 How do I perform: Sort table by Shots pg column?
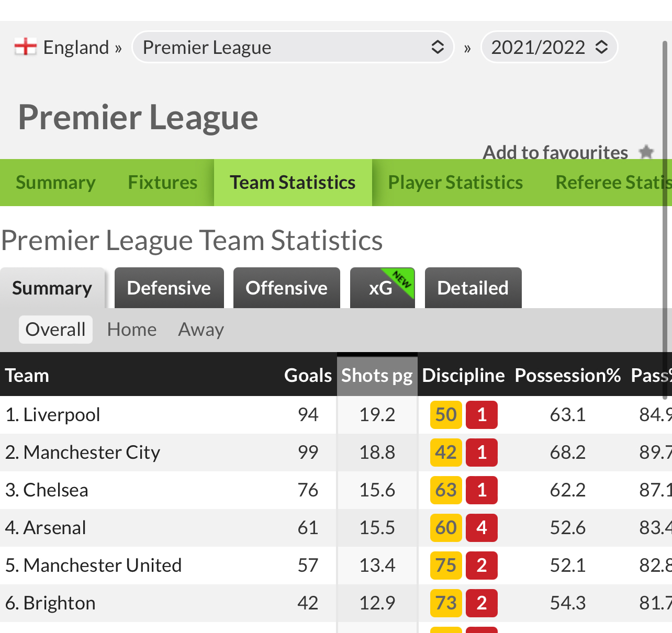[x=377, y=376]
